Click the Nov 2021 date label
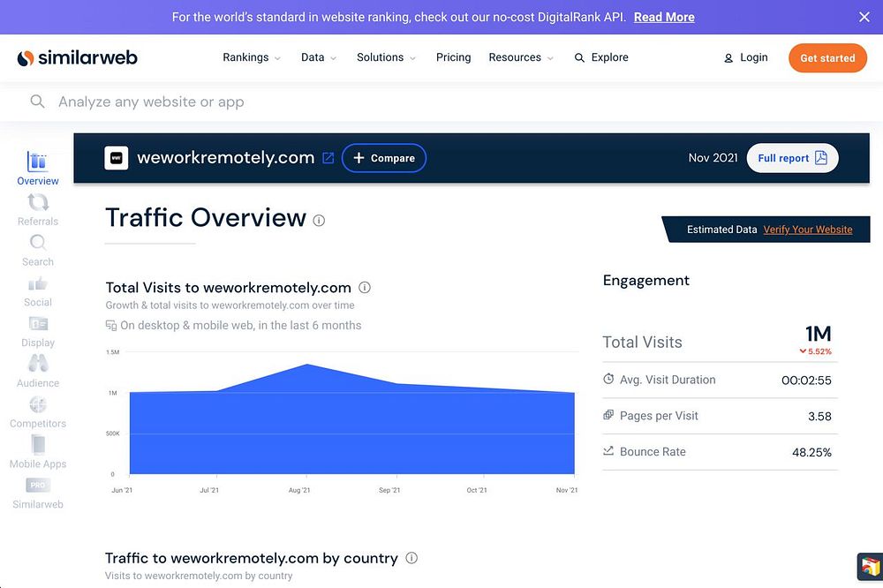 [x=713, y=158]
